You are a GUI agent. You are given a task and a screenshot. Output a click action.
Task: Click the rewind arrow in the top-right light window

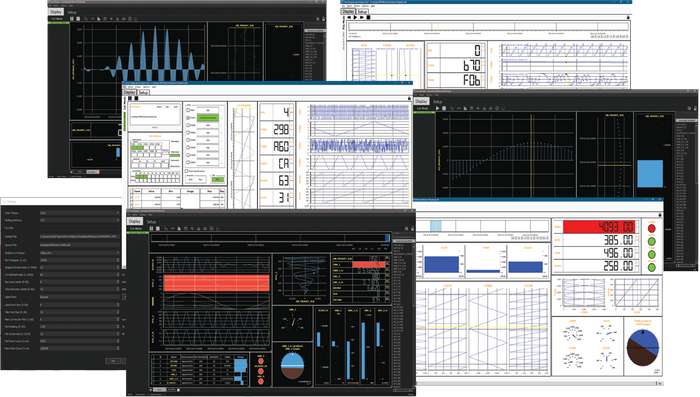pyautogui.click(x=349, y=17)
